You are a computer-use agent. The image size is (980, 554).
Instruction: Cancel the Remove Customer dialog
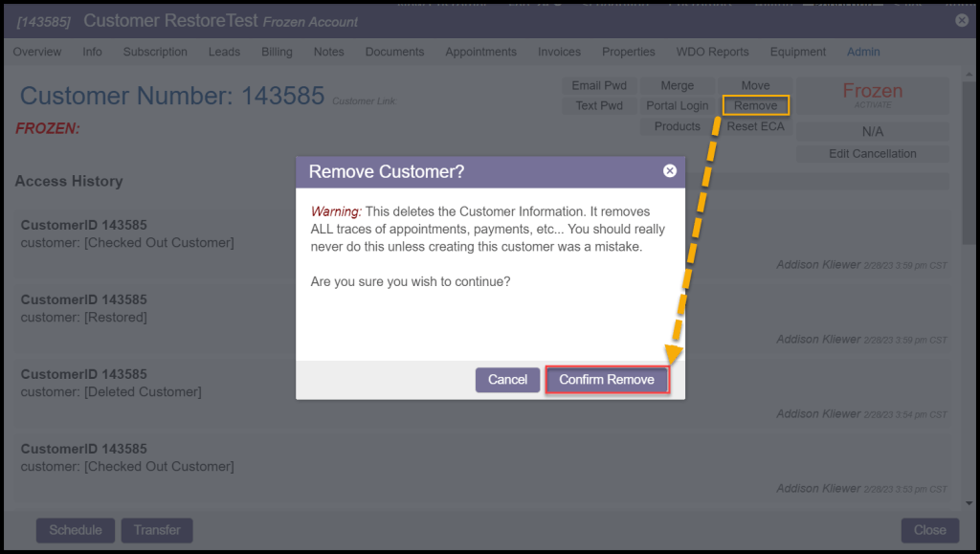(507, 380)
